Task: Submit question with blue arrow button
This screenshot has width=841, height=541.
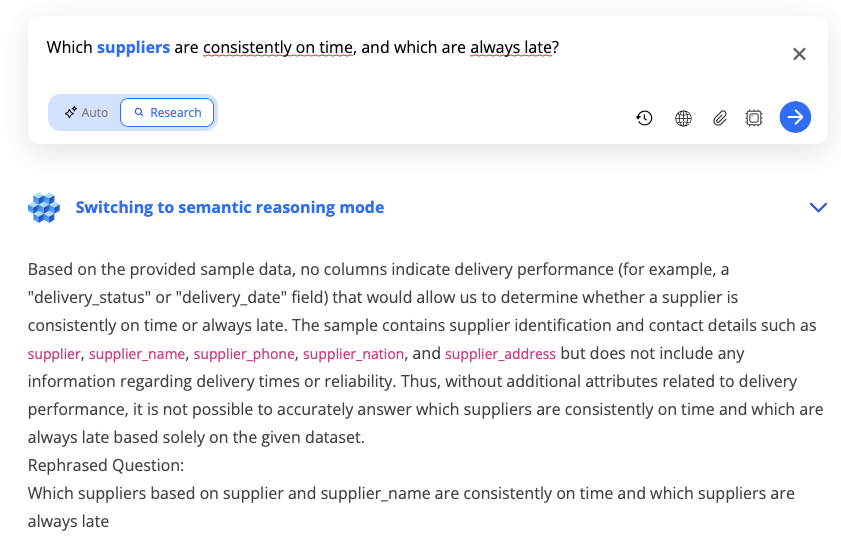Action: (795, 117)
